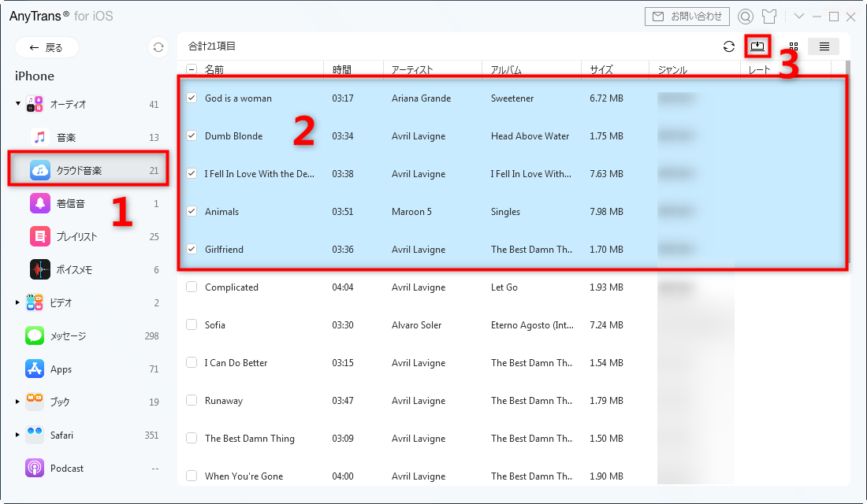Screen dimensions: 867x504
Task: Open the title bar dropdown chevron menu
Action: click(799, 16)
